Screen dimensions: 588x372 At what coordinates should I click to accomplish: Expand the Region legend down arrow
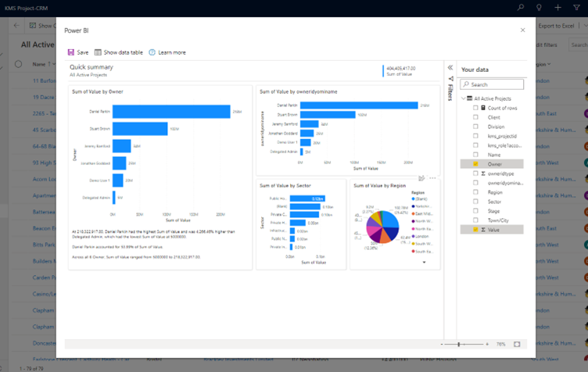[x=424, y=263]
